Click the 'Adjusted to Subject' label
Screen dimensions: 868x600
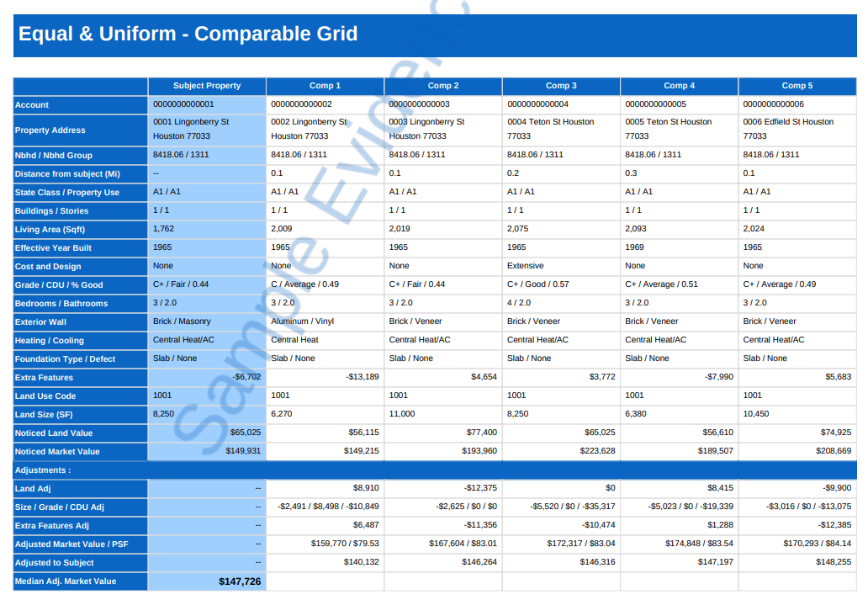point(54,564)
